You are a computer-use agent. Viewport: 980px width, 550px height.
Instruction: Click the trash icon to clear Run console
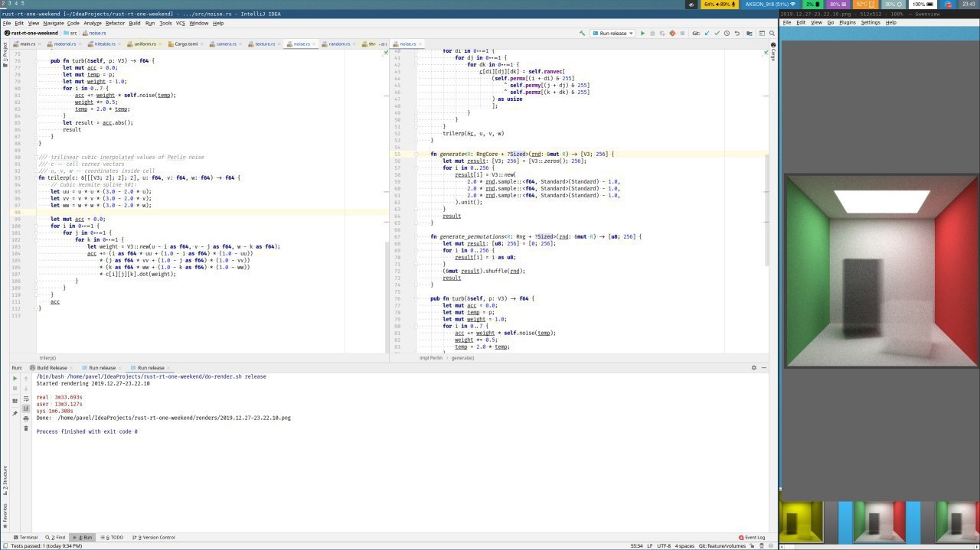[25, 428]
